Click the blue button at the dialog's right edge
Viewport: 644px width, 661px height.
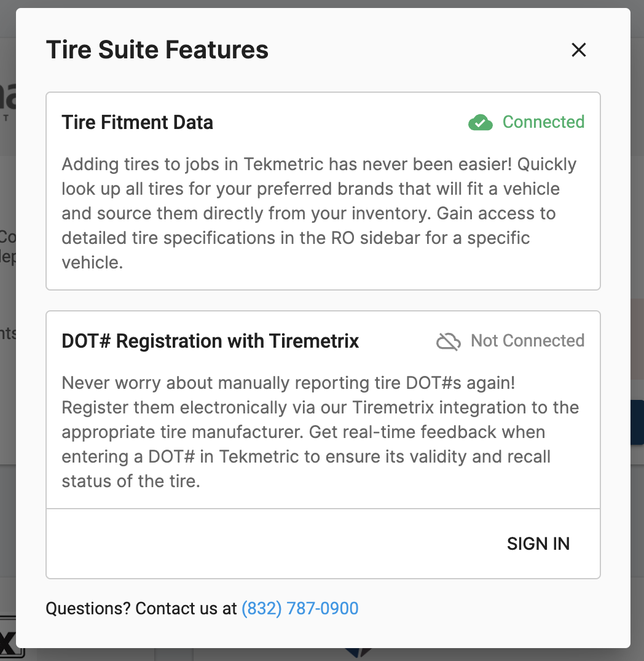[x=639, y=422]
